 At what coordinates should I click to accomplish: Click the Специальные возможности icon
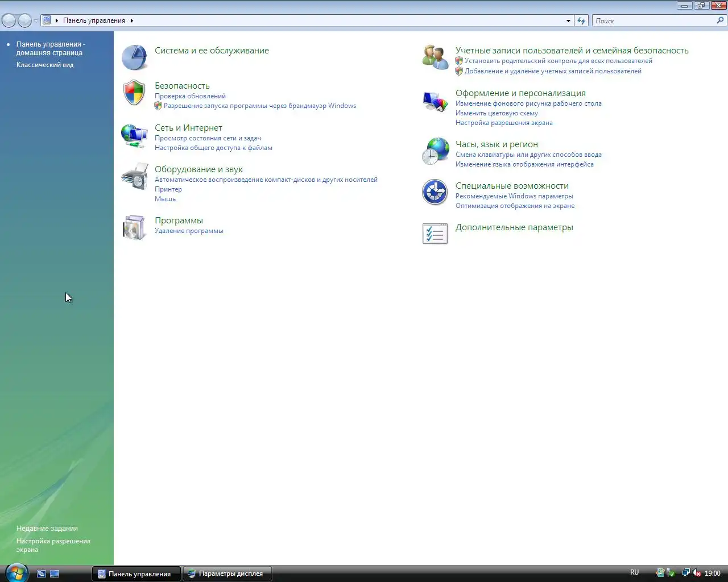coord(435,192)
